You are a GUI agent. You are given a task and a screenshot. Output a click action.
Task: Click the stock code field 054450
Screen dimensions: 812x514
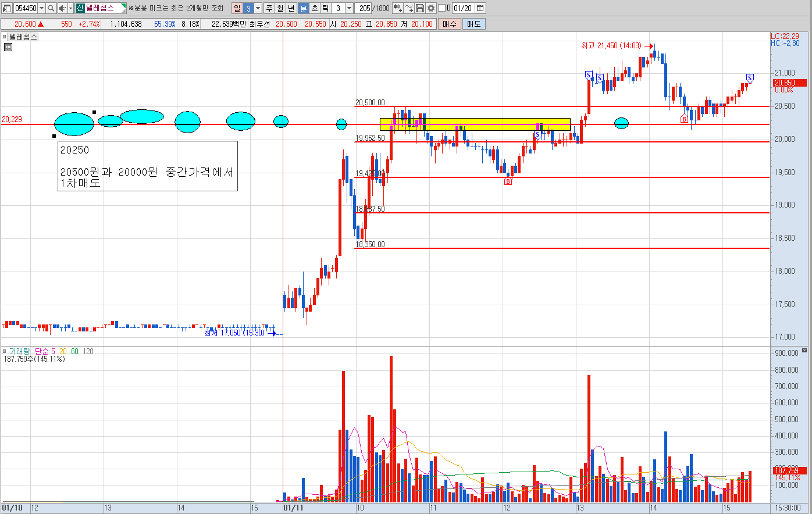25,8
